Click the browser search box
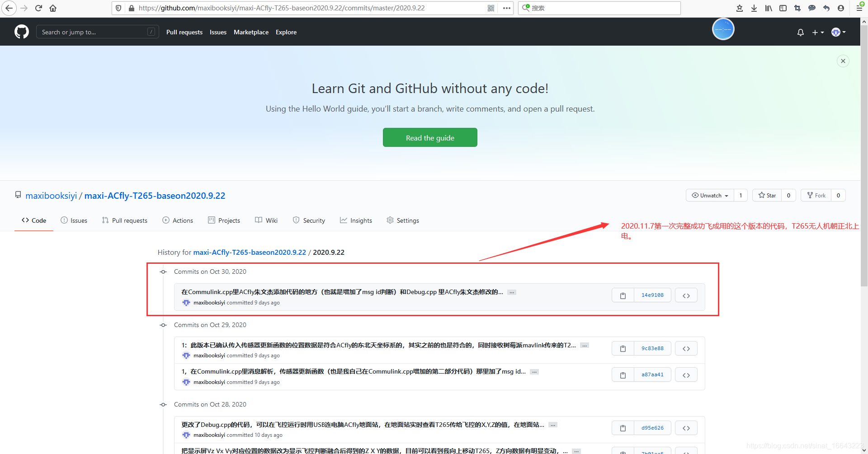The height and width of the screenshot is (454, 868). click(x=599, y=8)
